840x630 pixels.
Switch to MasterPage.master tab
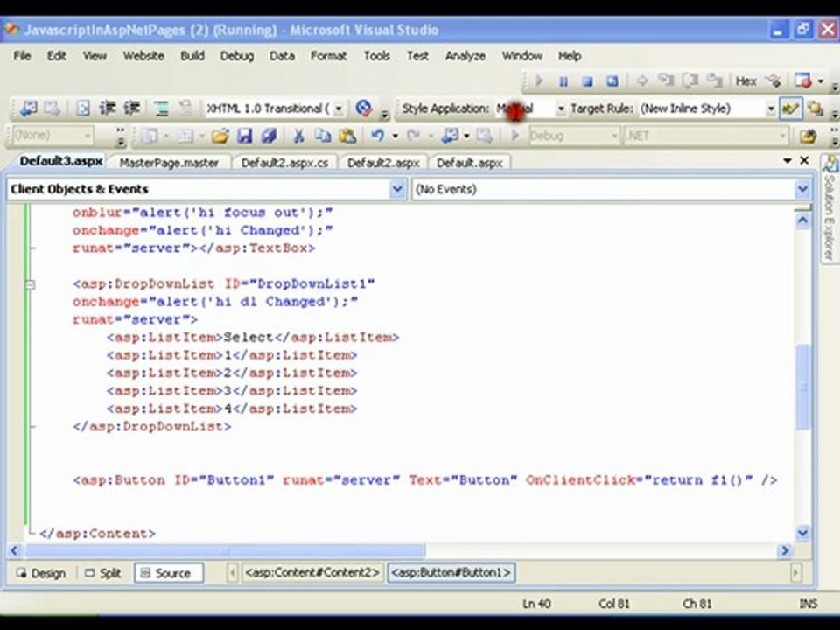click(x=169, y=163)
